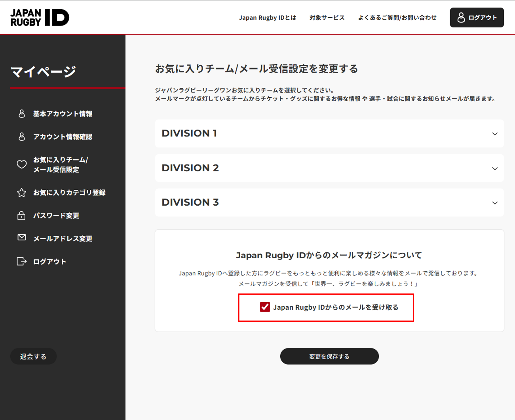Viewport: 515px width, 420px height.
Task: Click the person icon beside アカウント情報確認
Action: 22,137
